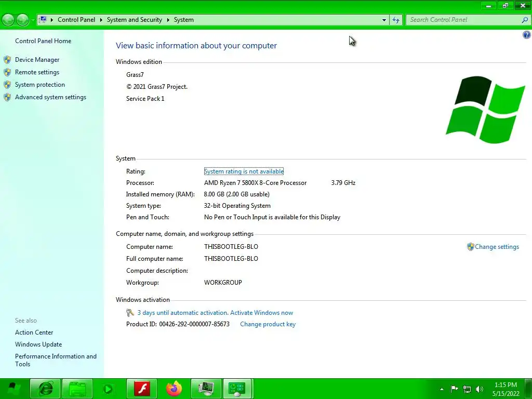Expand the arrow after Control Panel breadcrumb

(x=101, y=20)
